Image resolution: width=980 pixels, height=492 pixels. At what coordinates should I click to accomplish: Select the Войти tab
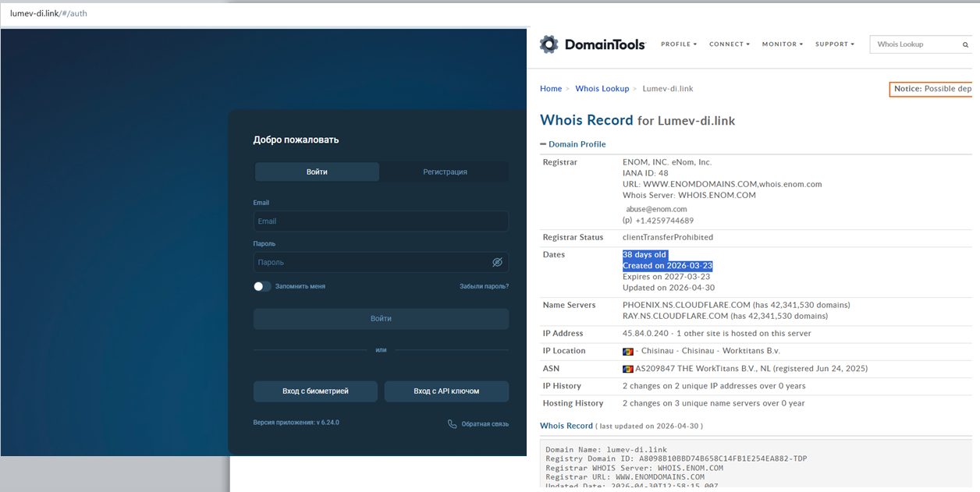(317, 172)
